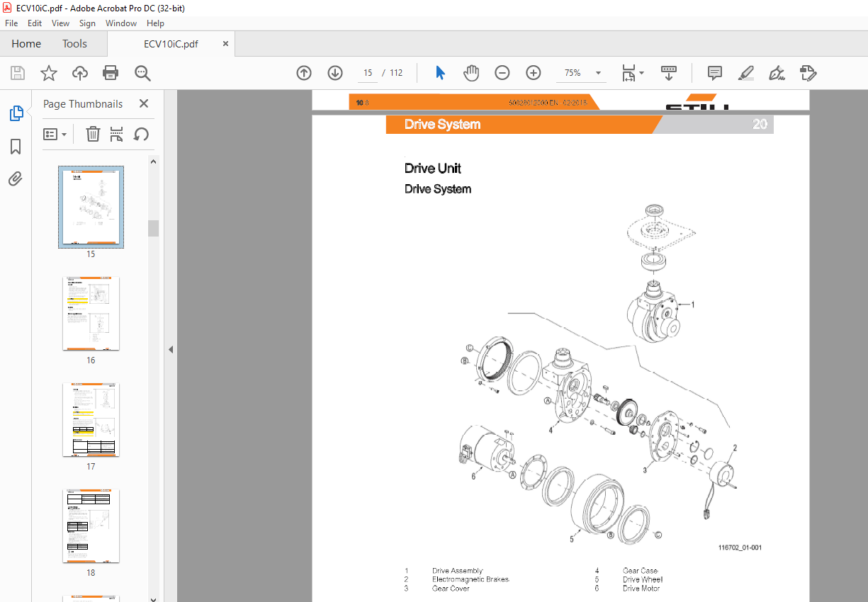Click thumbnails scrollbar up arrow
Screen dimensions: 868x602
[153, 161]
